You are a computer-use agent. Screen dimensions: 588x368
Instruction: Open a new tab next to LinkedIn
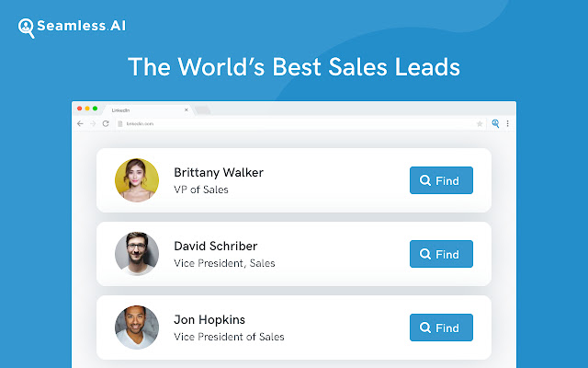tap(202, 110)
